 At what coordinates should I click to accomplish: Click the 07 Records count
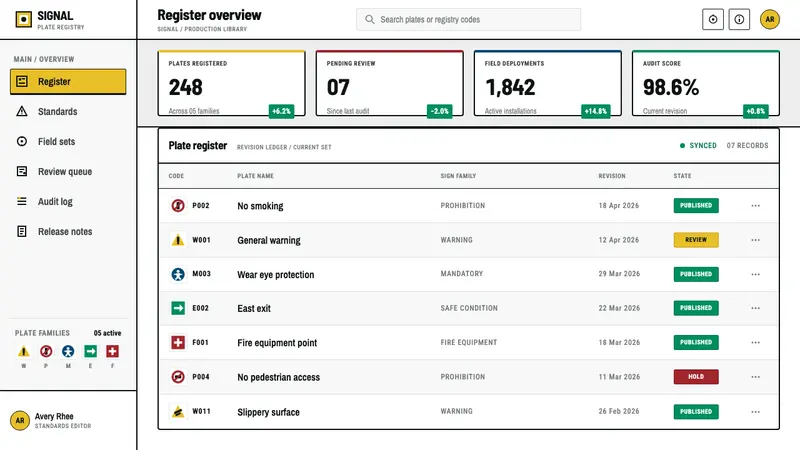[x=747, y=145]
